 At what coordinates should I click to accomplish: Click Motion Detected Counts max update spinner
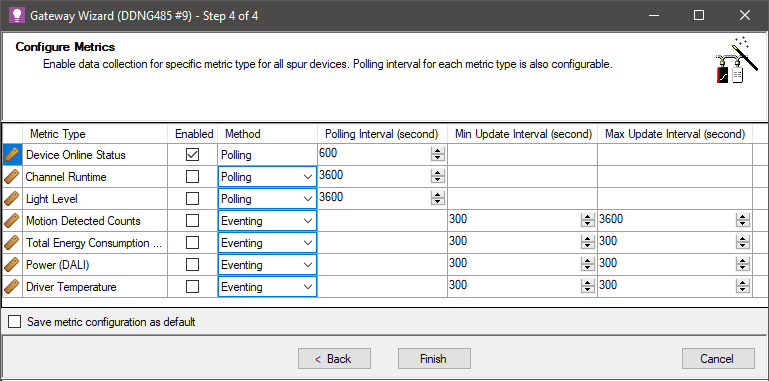(743, 221)
